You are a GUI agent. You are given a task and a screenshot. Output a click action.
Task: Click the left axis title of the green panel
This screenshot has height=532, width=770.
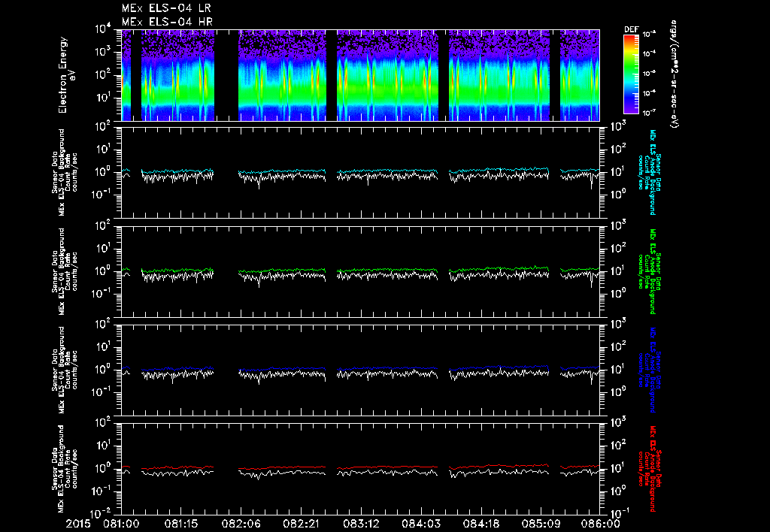coord(65,271)
